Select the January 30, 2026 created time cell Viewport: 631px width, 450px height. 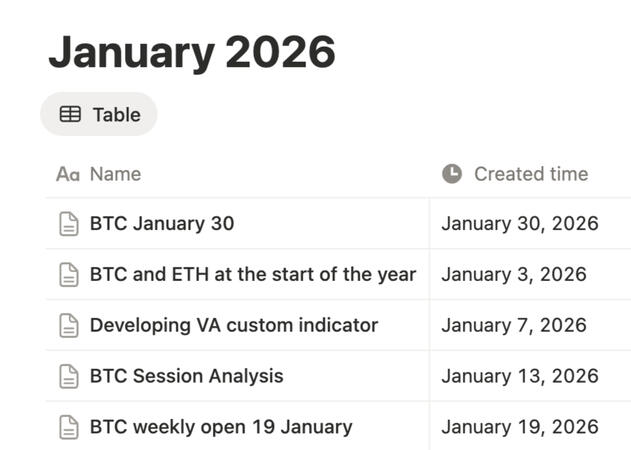click(519, 224)
